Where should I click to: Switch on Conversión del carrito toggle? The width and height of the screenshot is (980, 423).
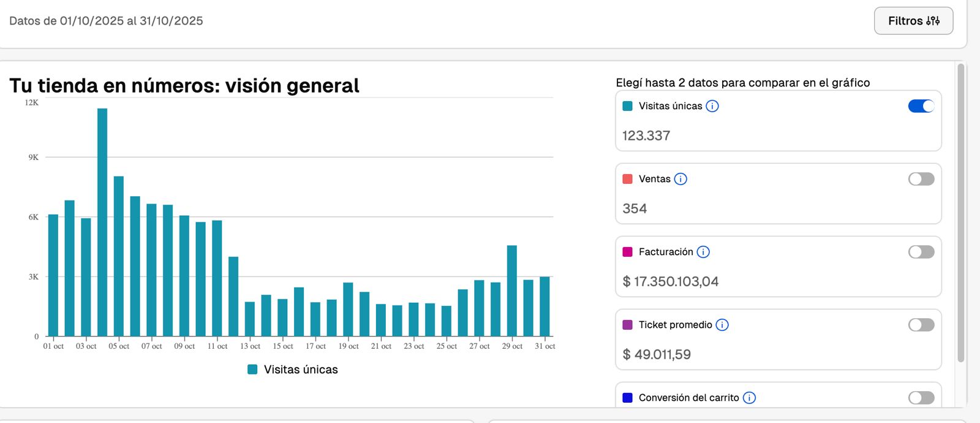click(x=921, y=398)
